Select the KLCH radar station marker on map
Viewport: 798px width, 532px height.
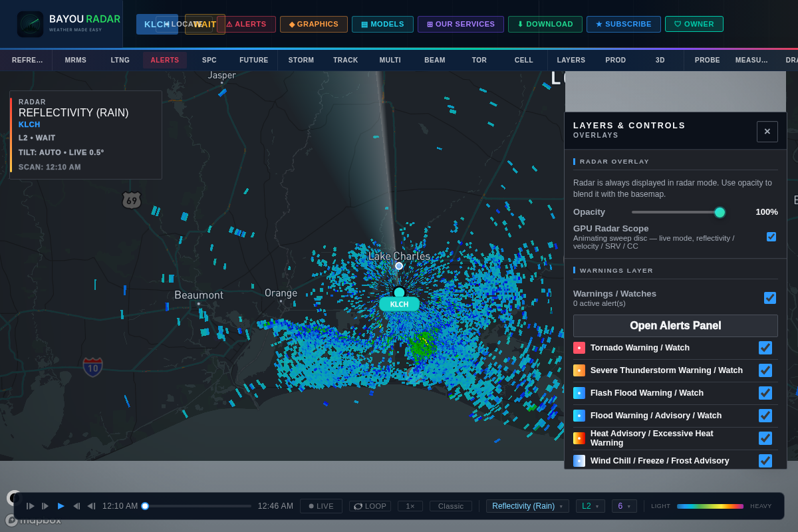point(399,304)
